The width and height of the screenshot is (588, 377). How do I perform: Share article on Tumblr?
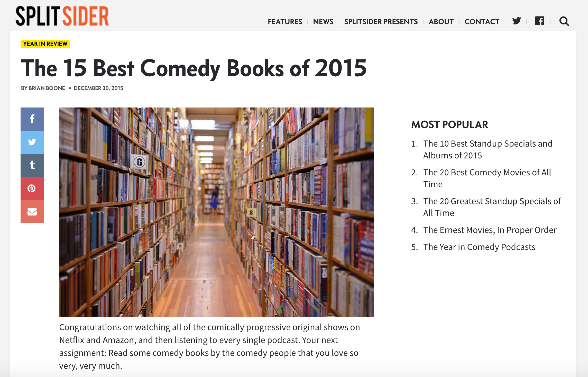pyautogui.click(x=32, y=165)
